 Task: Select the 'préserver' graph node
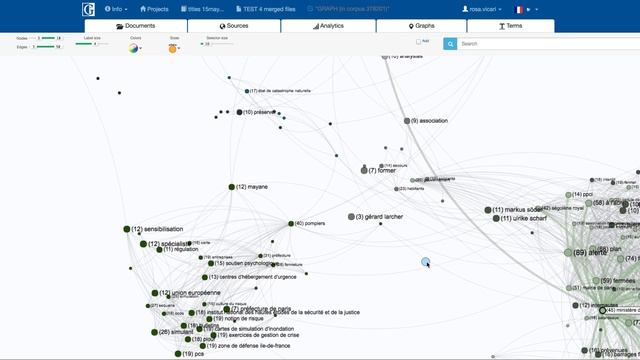pyautogui.click(x=240, y=112)
